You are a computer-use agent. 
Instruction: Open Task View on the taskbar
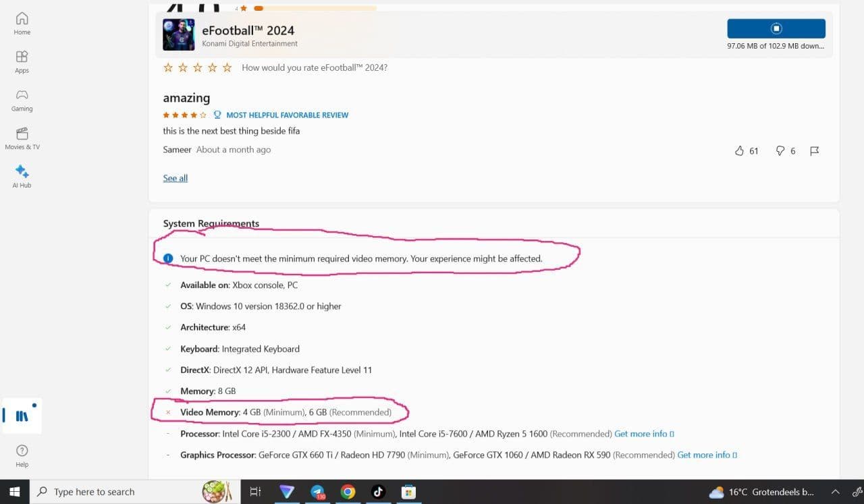pos(255,492)
